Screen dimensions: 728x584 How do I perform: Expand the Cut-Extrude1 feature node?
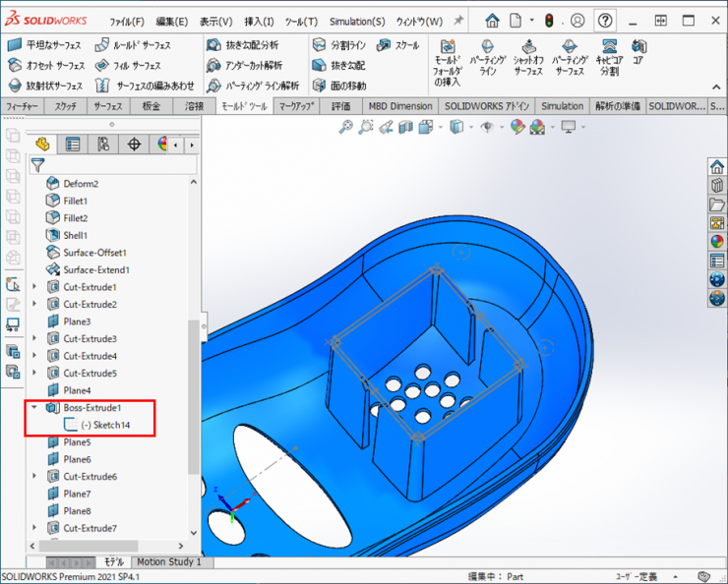tap(35, 287)
